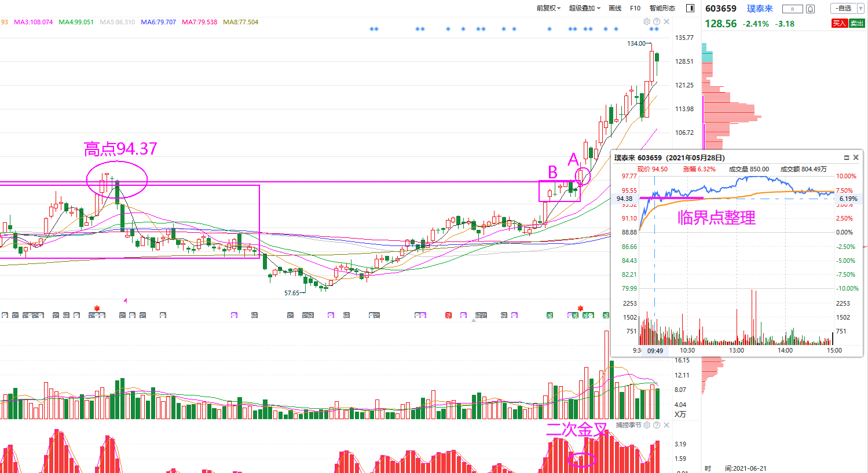Screen dimensions: 868x473
Task: Click the red 买入 buy button
Action: 840,23
